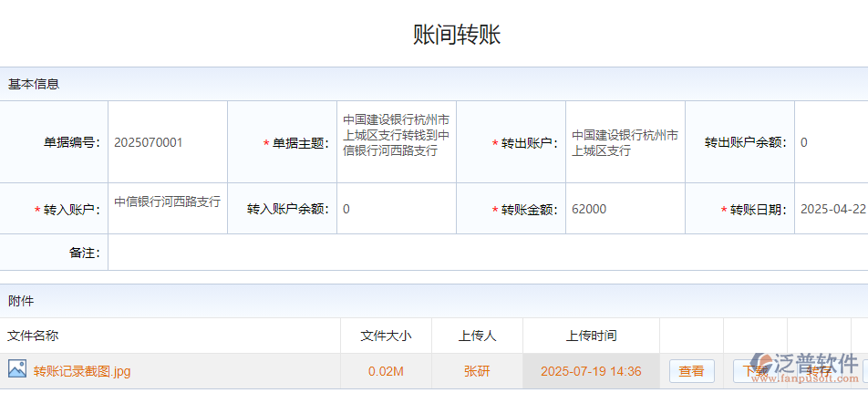Click the 文件大小 column header
Viewport: 868px width, 393px height.
[386, 336]
